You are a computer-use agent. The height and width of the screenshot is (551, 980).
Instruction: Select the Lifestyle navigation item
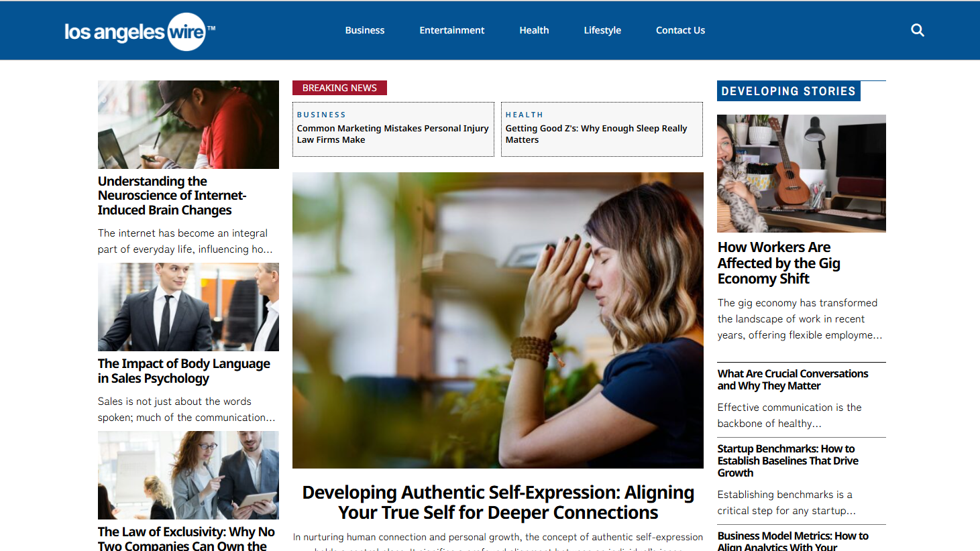point(602,30)
